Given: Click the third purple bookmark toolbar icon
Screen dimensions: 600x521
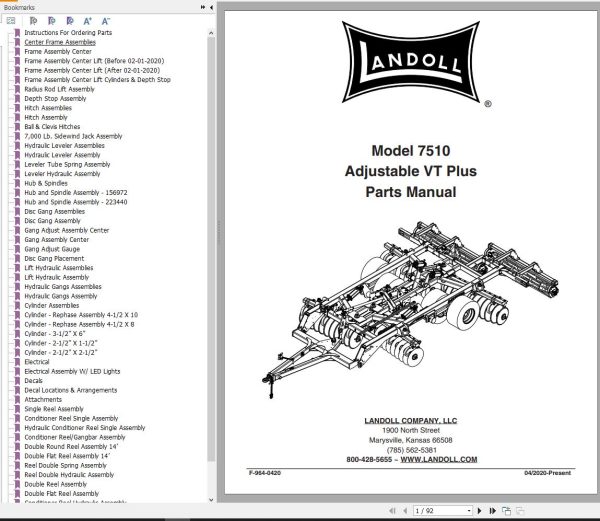Looking at the screenshot, I should click(x=70, y=21).
